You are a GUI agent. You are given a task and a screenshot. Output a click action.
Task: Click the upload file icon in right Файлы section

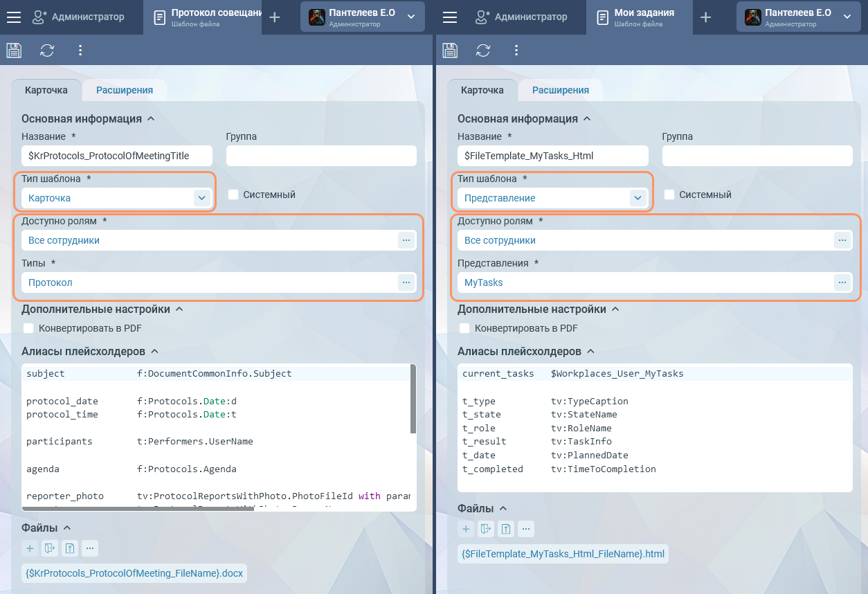click(506, 530)
